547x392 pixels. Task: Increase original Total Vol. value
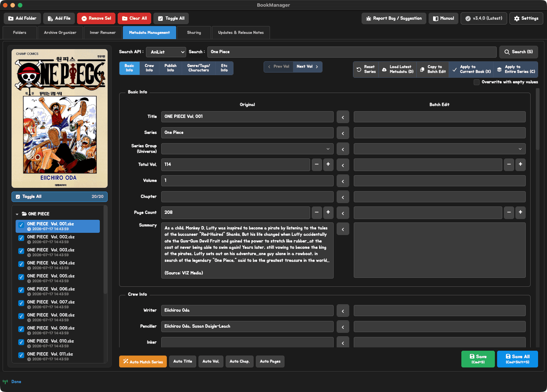coord(328,164)
